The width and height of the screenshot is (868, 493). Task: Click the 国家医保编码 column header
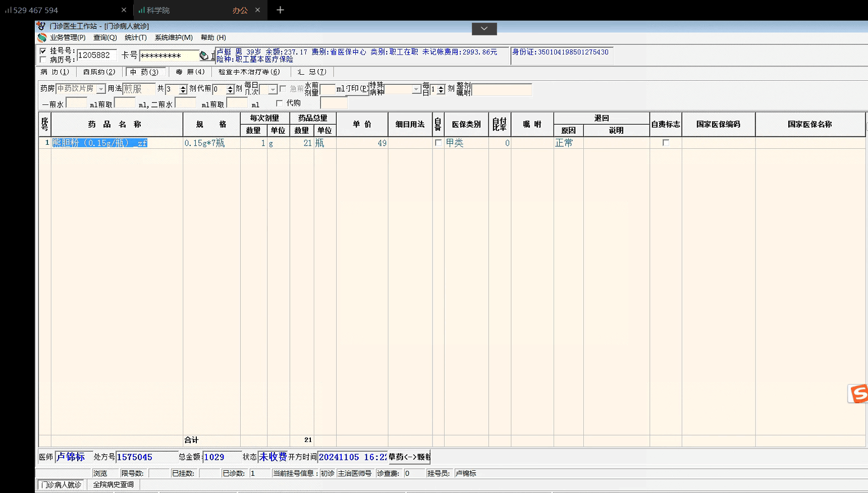(x=719, y=124)
